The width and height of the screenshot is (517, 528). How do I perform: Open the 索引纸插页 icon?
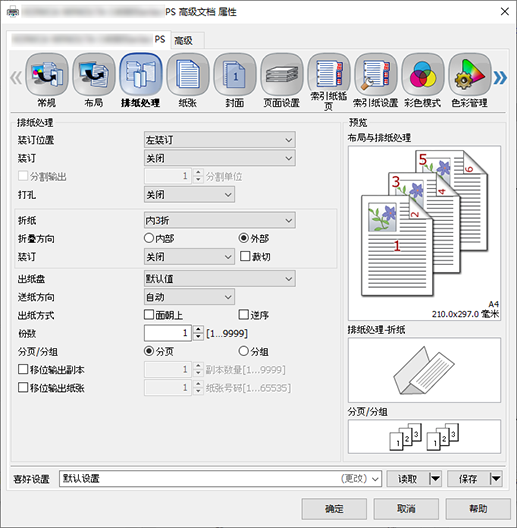click(x=329, y=75)
